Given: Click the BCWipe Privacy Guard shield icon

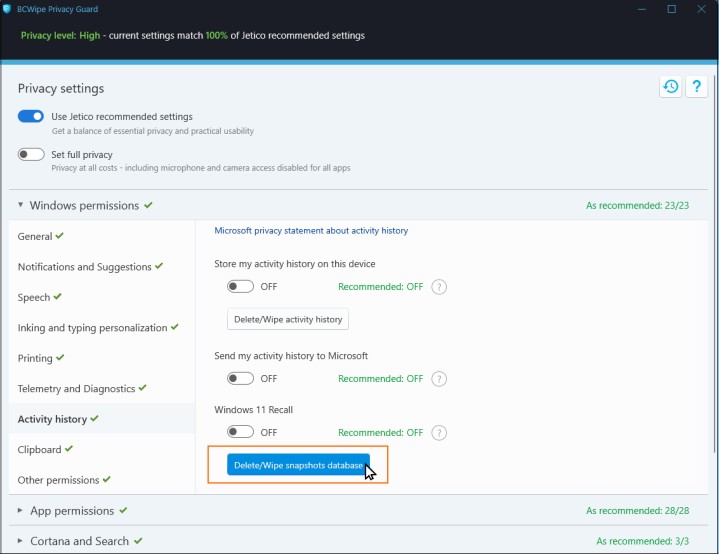Looking at the screenshot, I should (9, 9).
